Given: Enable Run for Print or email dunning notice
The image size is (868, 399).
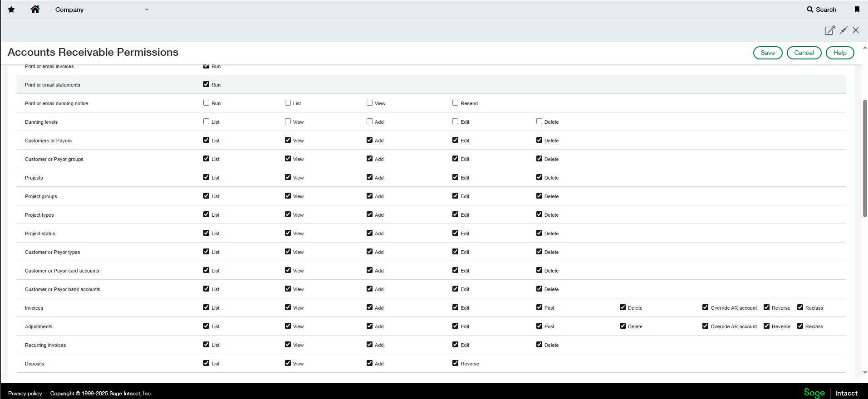Looking at the screenshot, I should (x=206, y=103).
